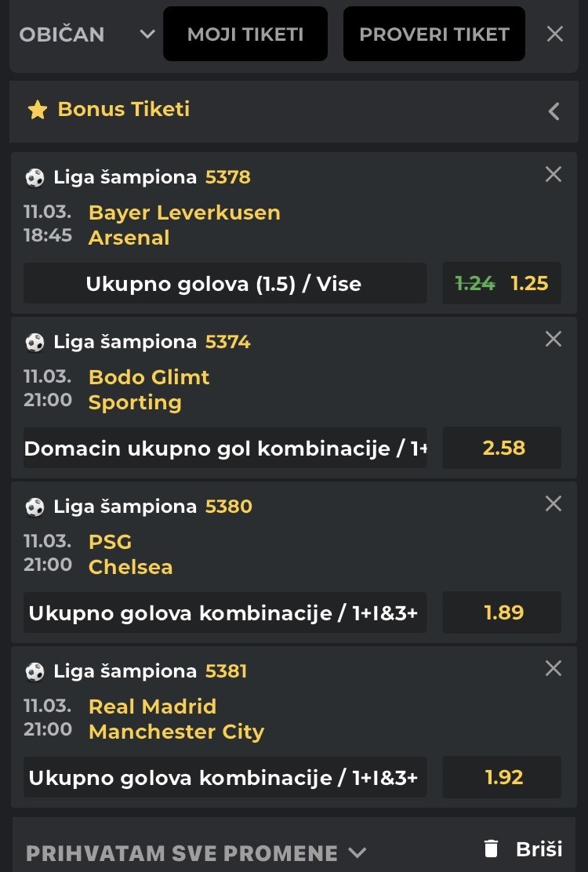Remove the PSG vs Chelsea bet

[554, 503]
